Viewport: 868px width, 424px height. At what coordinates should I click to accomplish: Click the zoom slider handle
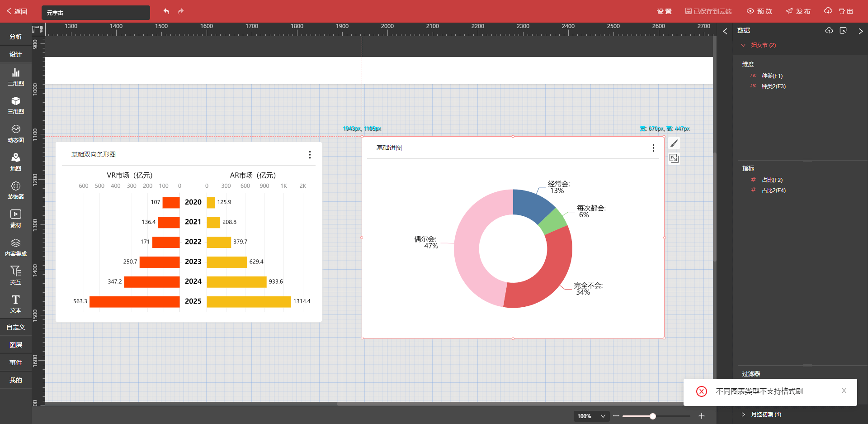click(x=653, y=416)
